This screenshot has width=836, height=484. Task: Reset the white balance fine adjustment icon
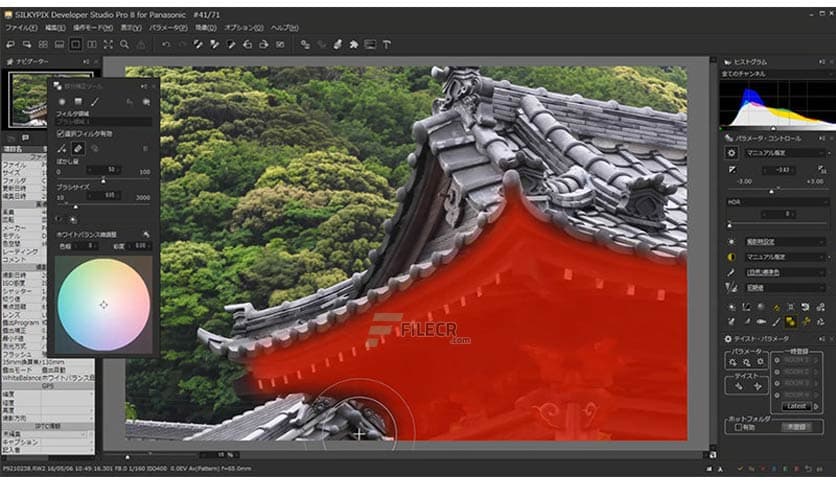click(x=146, y=234)
